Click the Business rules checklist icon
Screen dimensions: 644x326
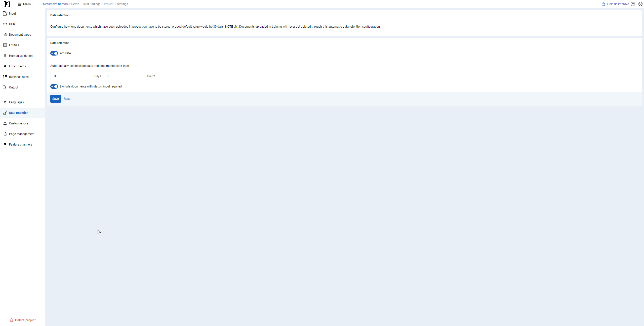coord(5,77)
